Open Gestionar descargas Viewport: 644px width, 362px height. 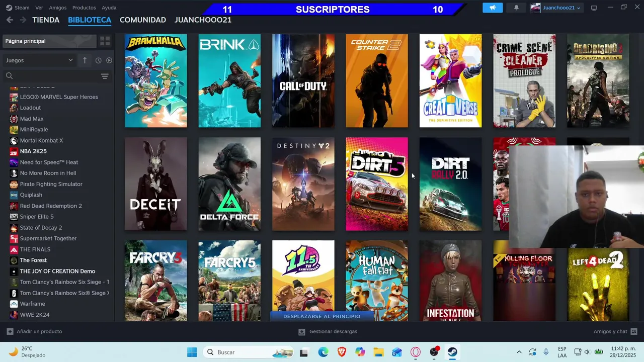(x=328, y=331)
